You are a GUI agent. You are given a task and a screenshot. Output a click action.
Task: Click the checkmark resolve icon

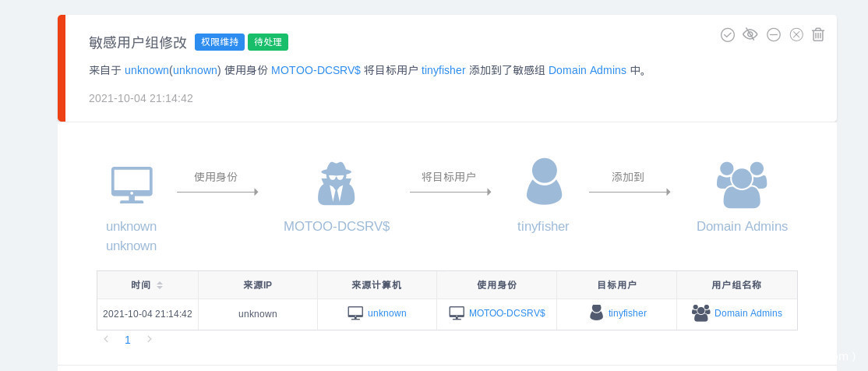coord(728,34)
